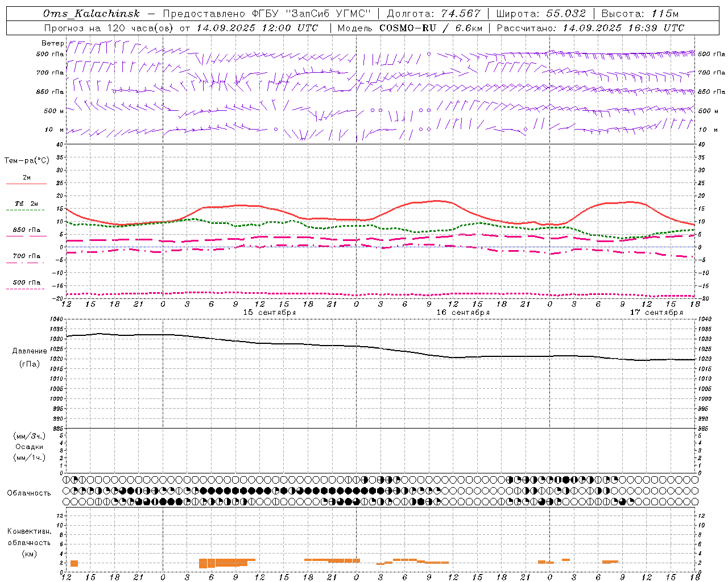Screen dimensions: 728x582
Task: Select the Модель COSMO-RU / 6.6км label
Action: [410, 28]
